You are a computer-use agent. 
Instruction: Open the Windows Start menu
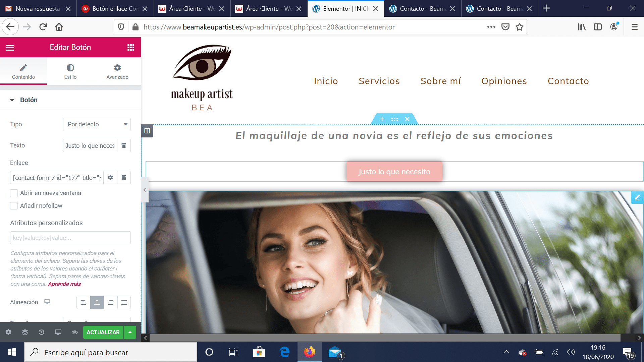(x=12, y=352)
